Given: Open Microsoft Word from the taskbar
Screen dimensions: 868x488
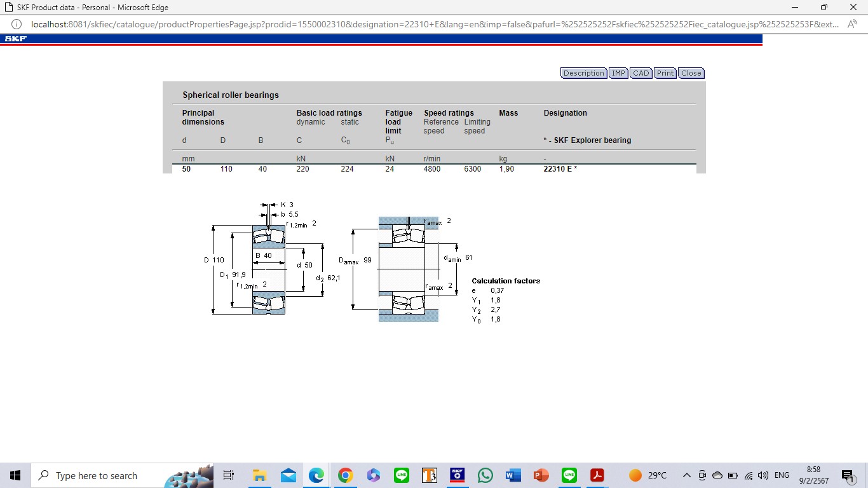Looking at the screenshot, I should 513,475.
